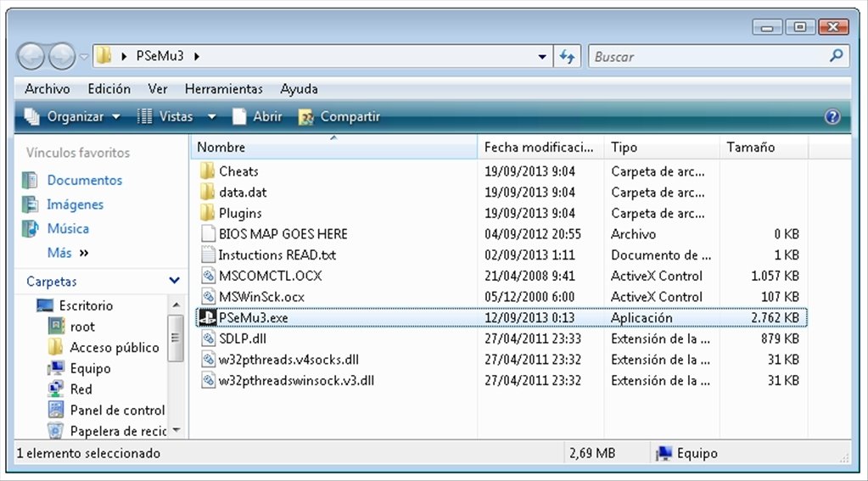868x481 pixels.
Task: Sort by the Nombre column header
Action: (333, 148)
